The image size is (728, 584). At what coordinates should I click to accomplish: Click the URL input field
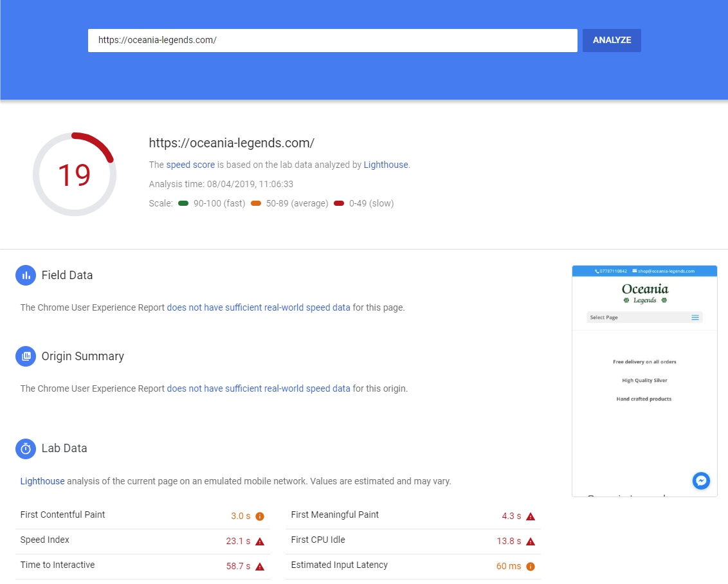332,40
